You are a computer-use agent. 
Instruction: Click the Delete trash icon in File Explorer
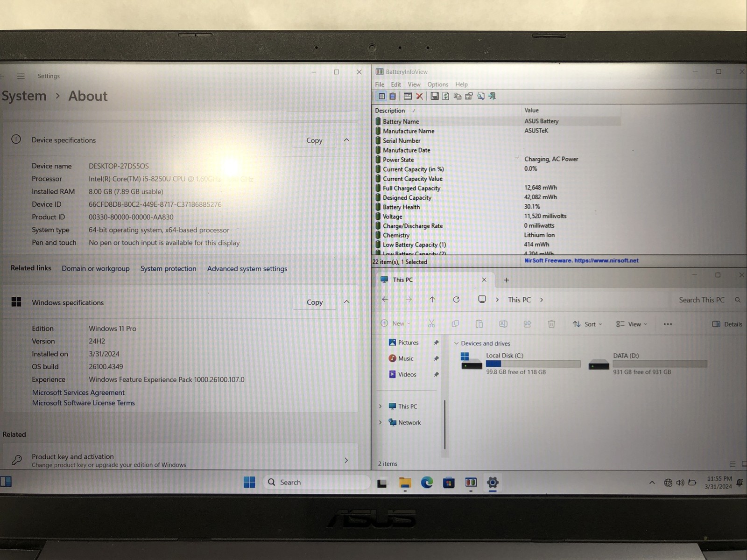(x=551, y=324)
